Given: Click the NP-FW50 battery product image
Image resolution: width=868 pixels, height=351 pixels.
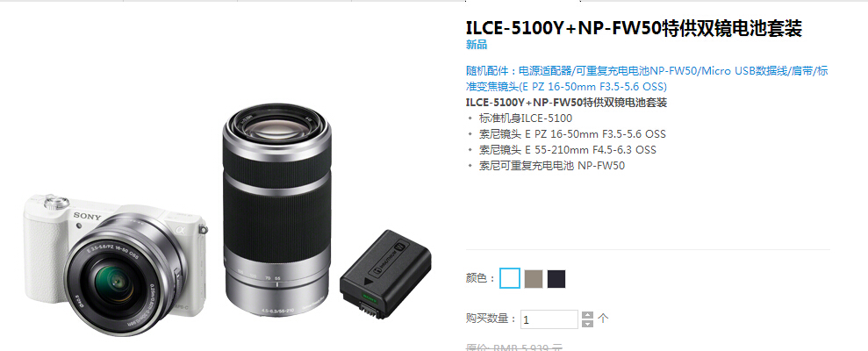Looking at the screenshot, I should click(385, 274).
